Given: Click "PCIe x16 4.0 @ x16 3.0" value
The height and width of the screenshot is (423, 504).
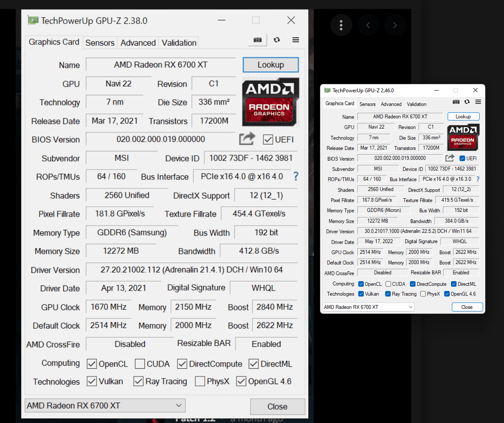Looking at the screenshot, I should point(447,179).
